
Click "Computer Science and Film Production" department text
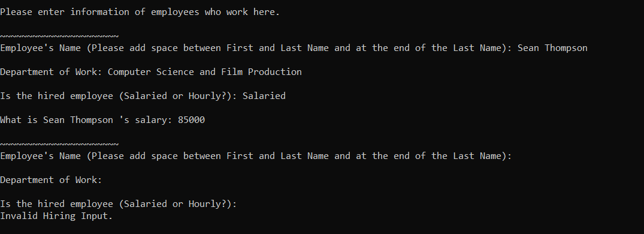coord(204,72)
